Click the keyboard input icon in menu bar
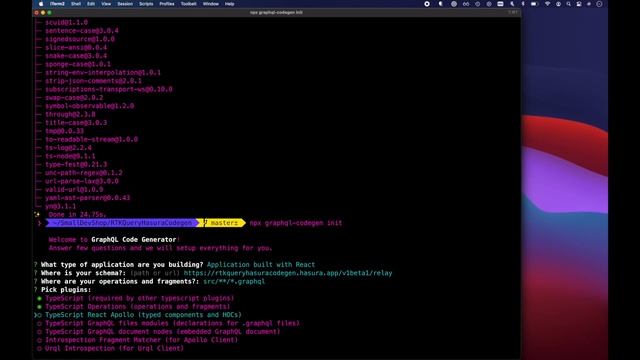 tap(500, 4)
